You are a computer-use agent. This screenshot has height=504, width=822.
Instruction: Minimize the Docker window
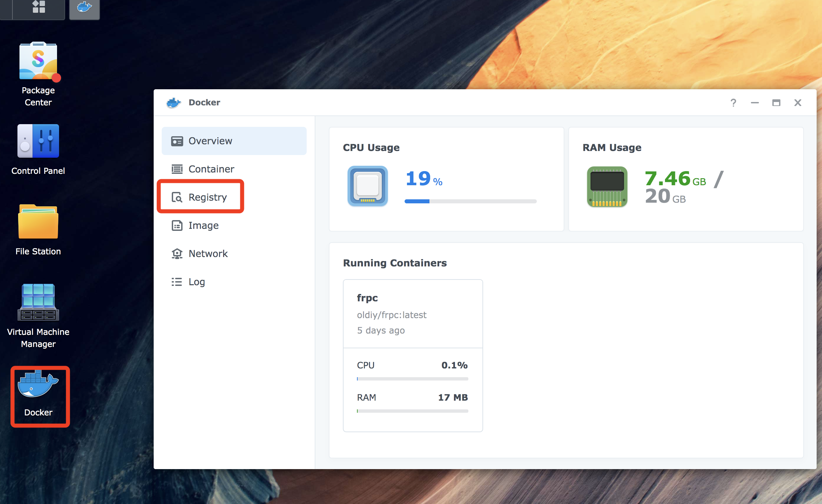coord(755,102)
